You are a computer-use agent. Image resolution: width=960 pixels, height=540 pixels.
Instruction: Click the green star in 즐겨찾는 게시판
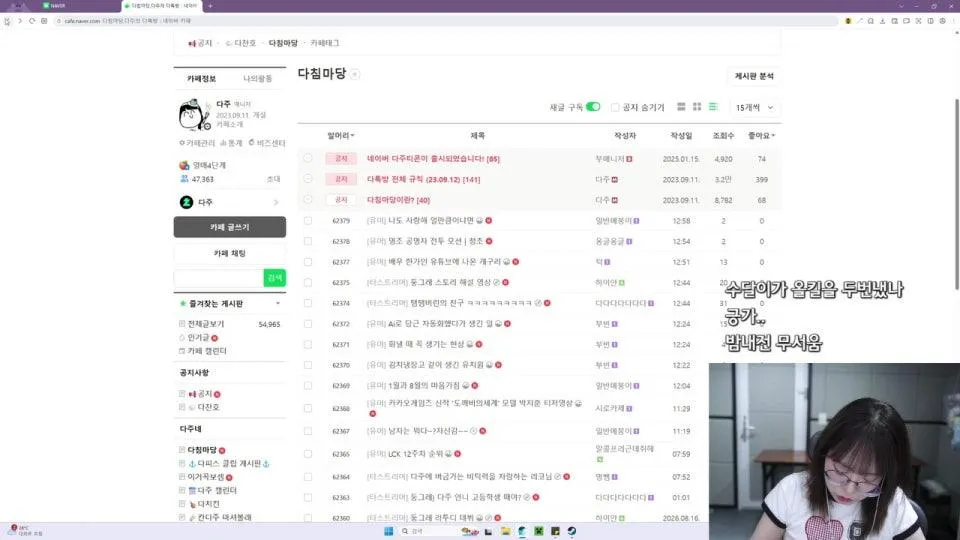pyautogui.click(x=182, y=304)
